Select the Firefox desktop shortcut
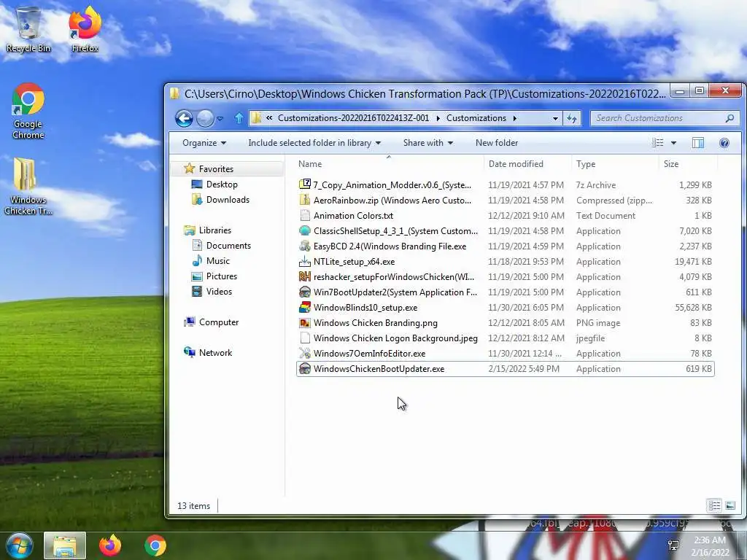Image resolution: width=747 pixels, height=560 pixels. coord(85,29)
